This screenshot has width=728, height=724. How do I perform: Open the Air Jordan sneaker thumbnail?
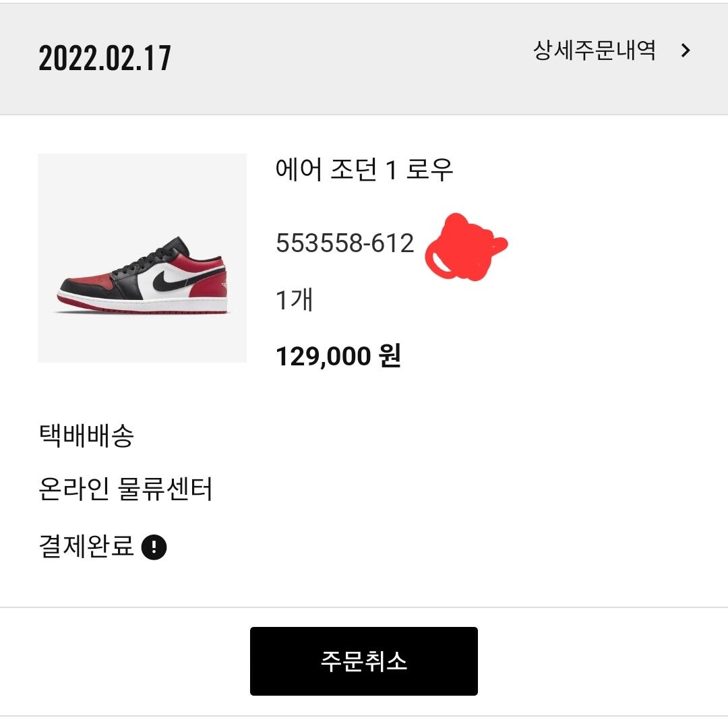(x=142, y=258)
